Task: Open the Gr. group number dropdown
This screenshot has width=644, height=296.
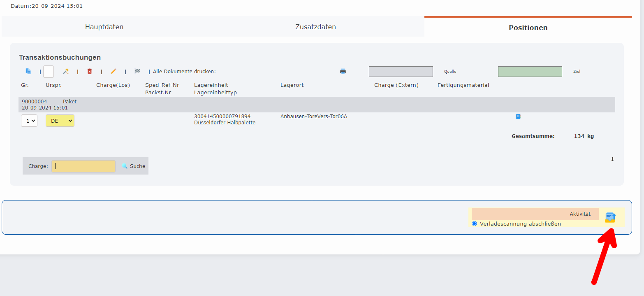Action: (29, 121)
